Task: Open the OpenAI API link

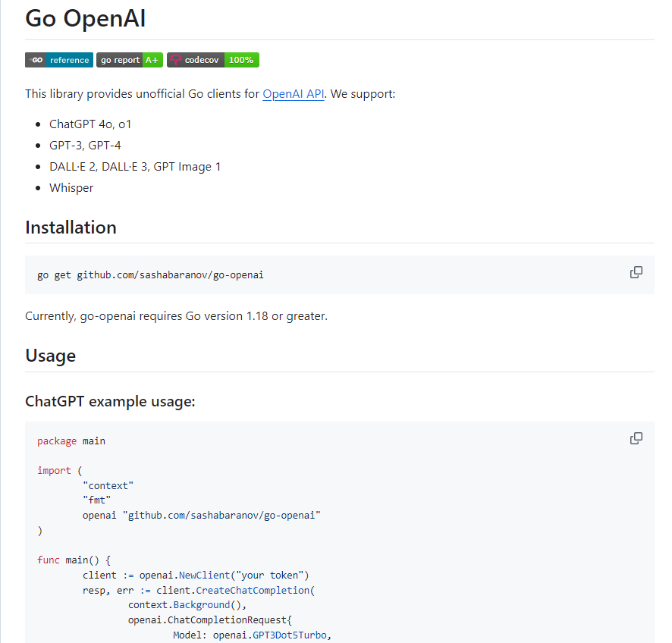Action: coord(294,94)
